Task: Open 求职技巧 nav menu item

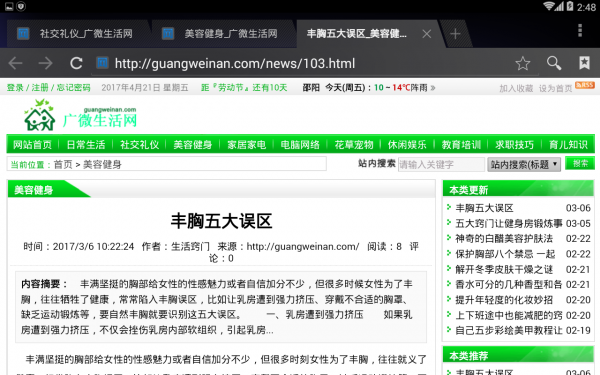Action: coord(514,145)
